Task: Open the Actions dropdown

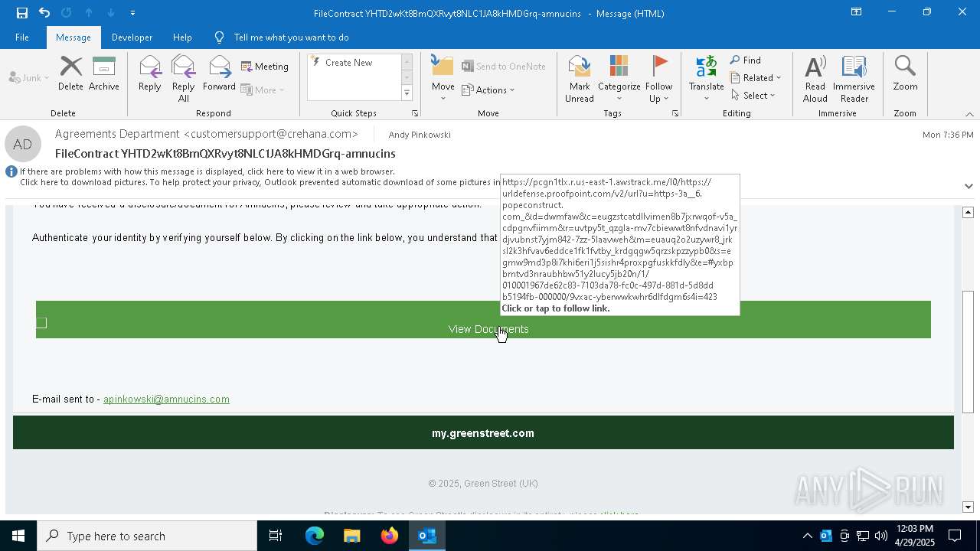Action: click(x=488, y=90)
